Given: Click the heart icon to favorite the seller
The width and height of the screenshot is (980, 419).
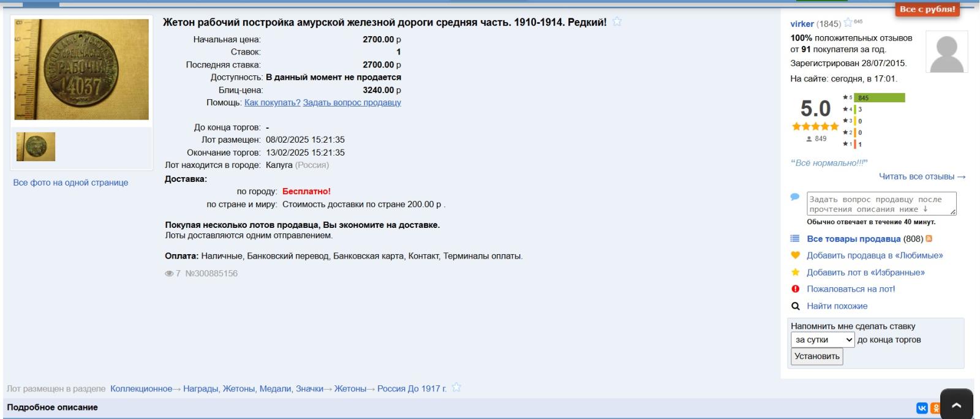Looking at the screenshot, I should point(795,255).
